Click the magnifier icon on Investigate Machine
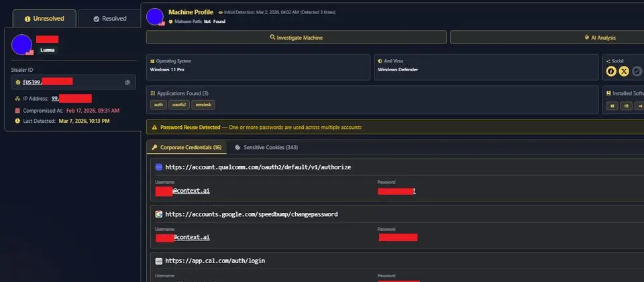 pyautogui.click(x=272, y=37)
